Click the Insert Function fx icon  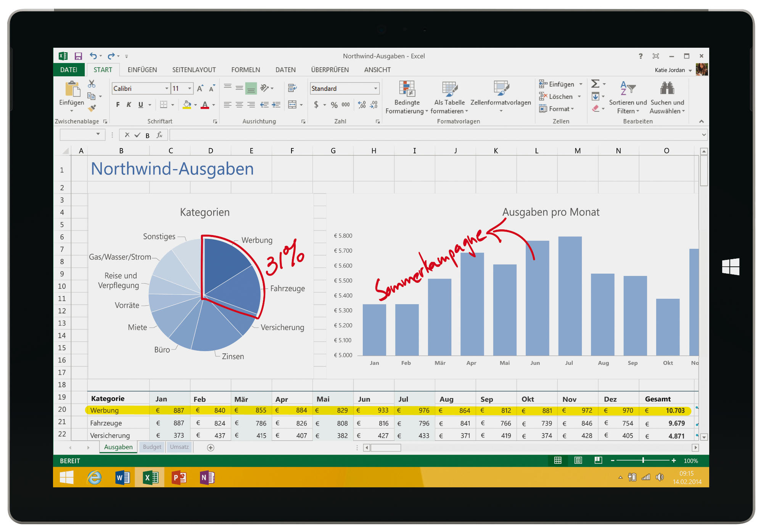pyautogui.click(x=159, y=135)
